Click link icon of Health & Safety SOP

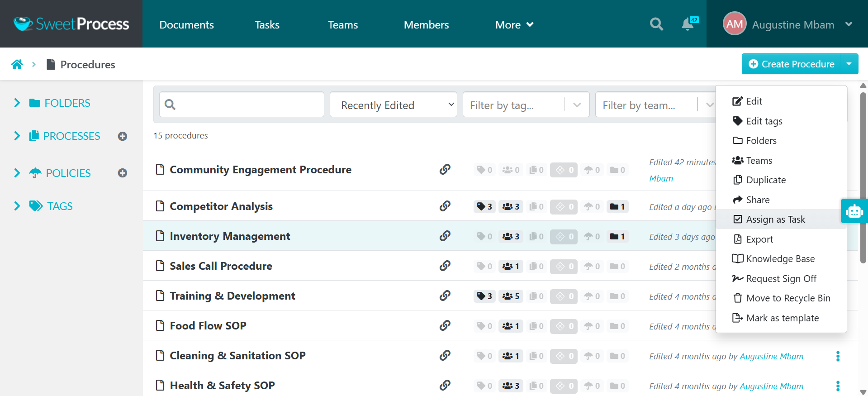coord(445,385)
